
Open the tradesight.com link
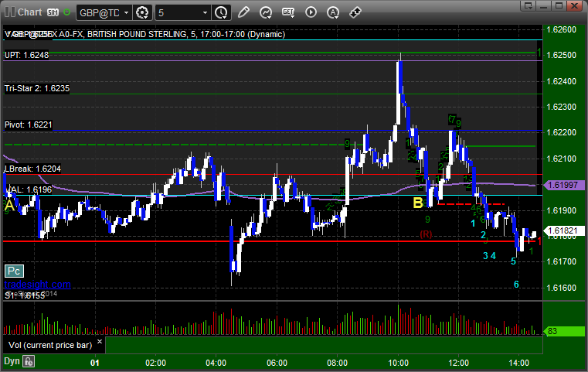37,285
